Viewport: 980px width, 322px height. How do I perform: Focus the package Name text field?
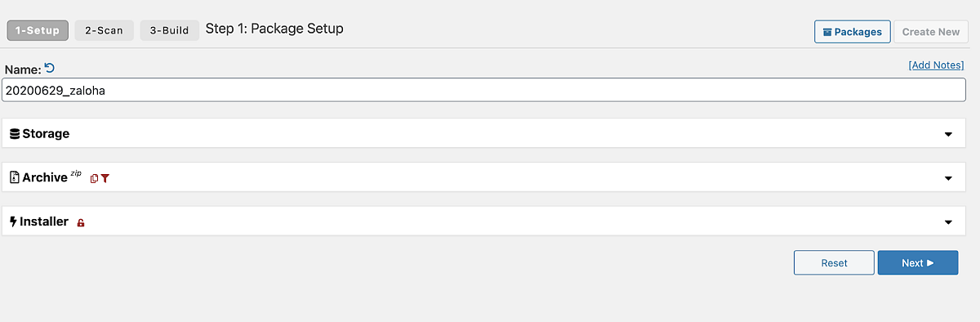click(x=484, y=91)
